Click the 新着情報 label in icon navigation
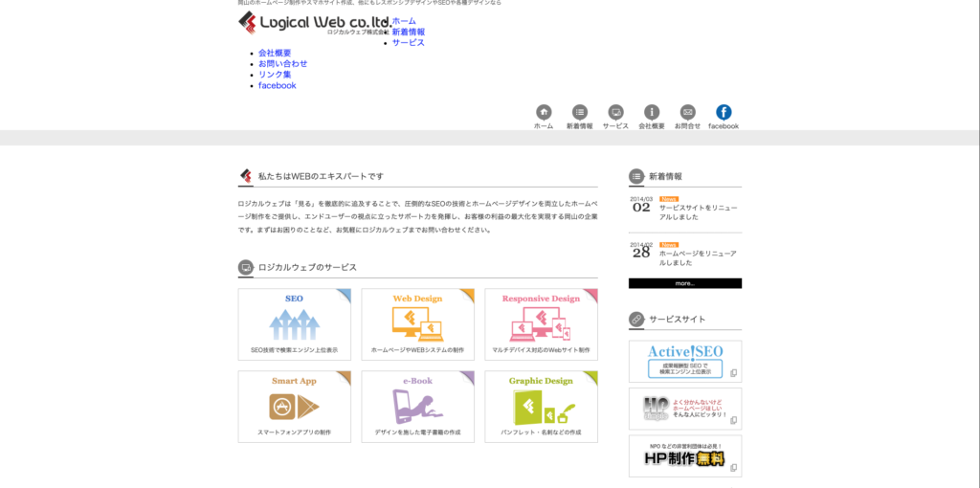The height and width of the screenshot is (488, 980). point(580,126)
